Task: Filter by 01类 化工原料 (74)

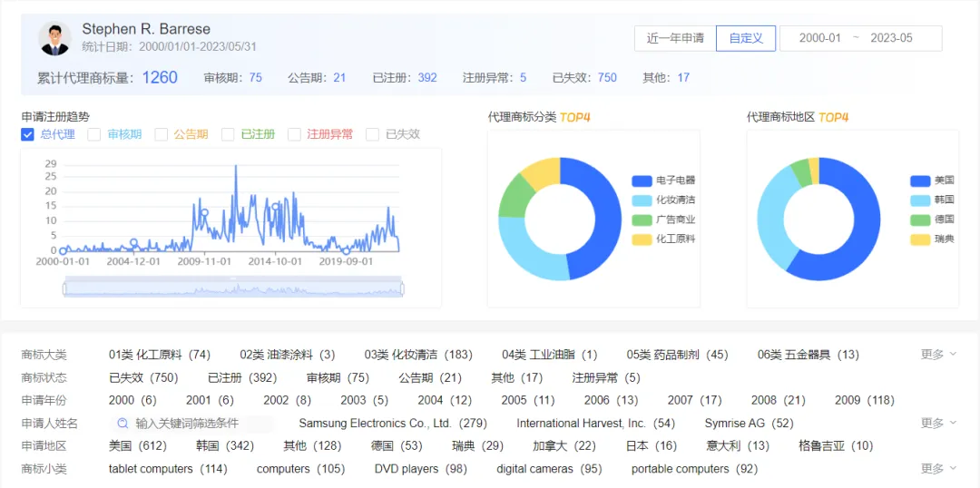Action: 160,355
